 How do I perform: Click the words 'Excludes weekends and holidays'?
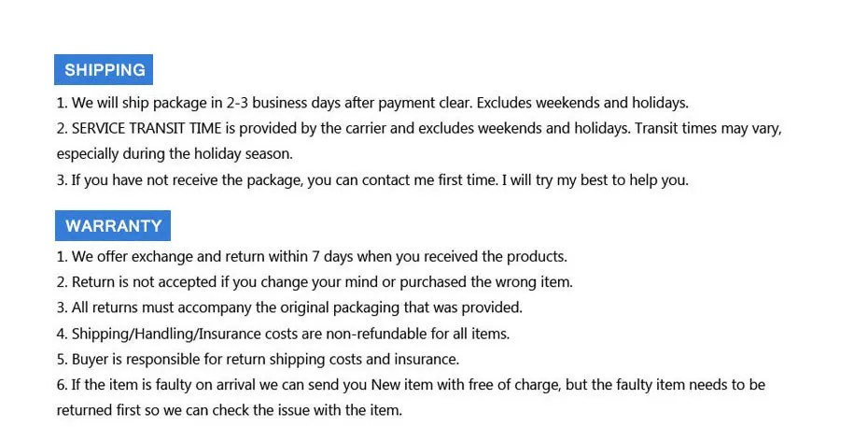583,103
